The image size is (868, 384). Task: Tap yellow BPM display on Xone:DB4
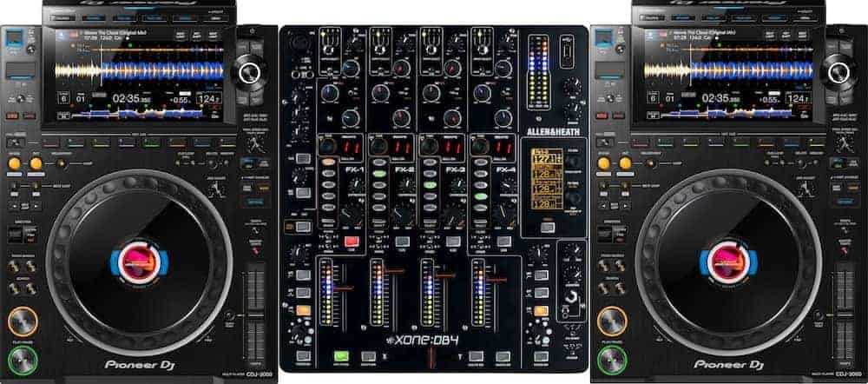tap(546, 178)
